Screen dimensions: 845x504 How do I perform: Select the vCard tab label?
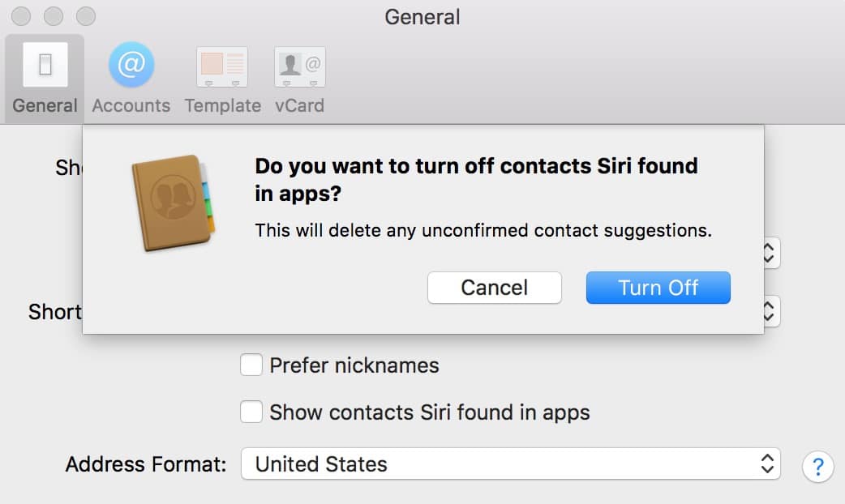point(300,105)
